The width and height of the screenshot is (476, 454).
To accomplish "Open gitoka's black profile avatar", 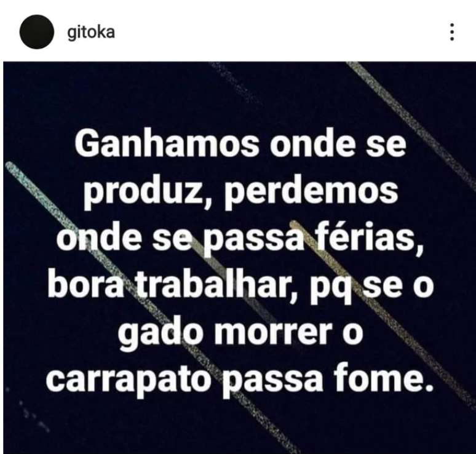I will [x=37, y=31].
